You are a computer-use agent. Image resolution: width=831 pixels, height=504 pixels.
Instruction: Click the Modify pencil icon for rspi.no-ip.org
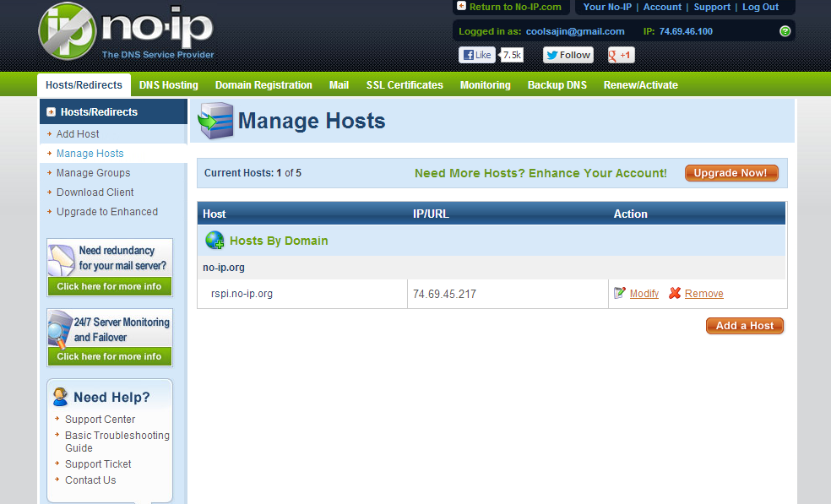click(620, 293)
